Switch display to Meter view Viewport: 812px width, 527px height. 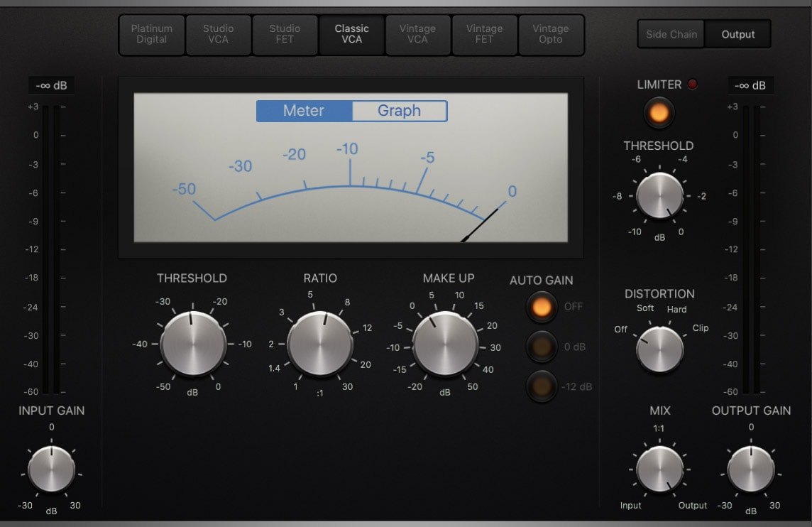pyautogui.click(x=304, y=111)
